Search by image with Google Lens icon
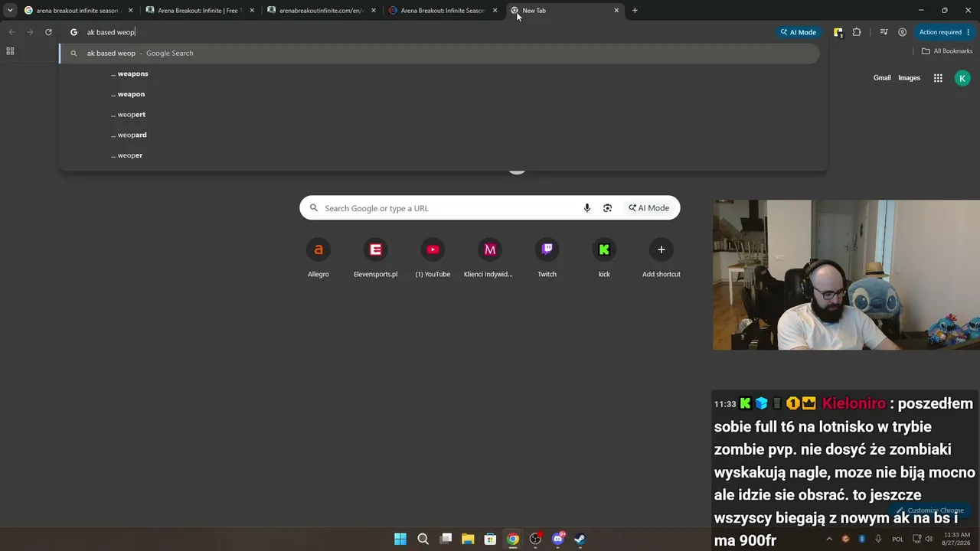The width and height of the screenshot is (980, 551). pos(607,208)
